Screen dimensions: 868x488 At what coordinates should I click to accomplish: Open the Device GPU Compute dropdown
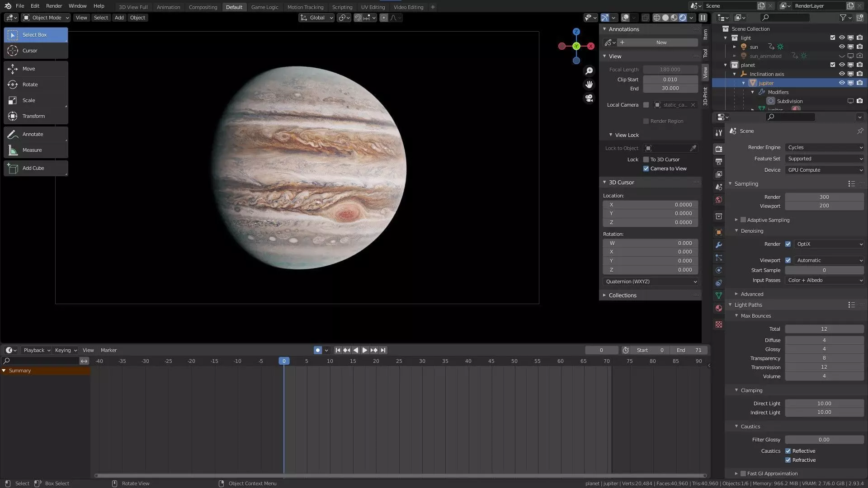click(825, 170)
